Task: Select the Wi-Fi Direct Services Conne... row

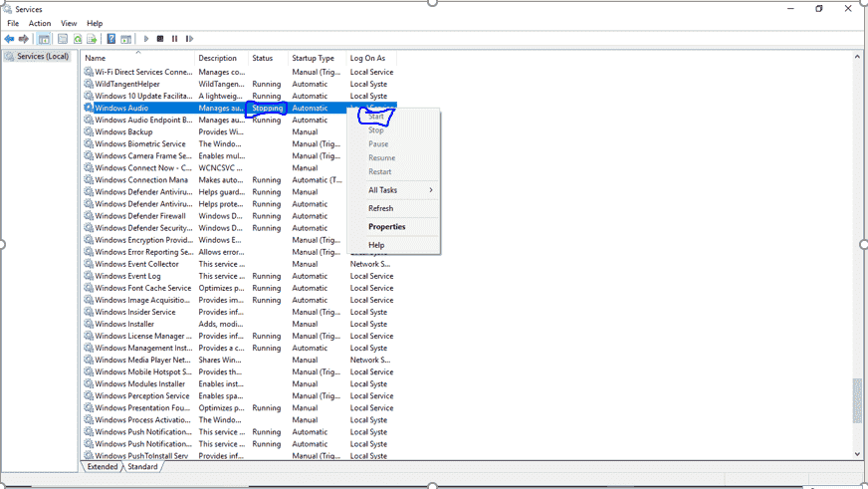Action: pos(240,72)
